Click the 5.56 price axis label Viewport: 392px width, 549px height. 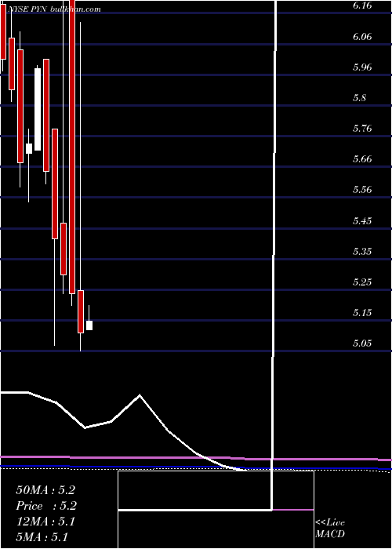[362, 190]
